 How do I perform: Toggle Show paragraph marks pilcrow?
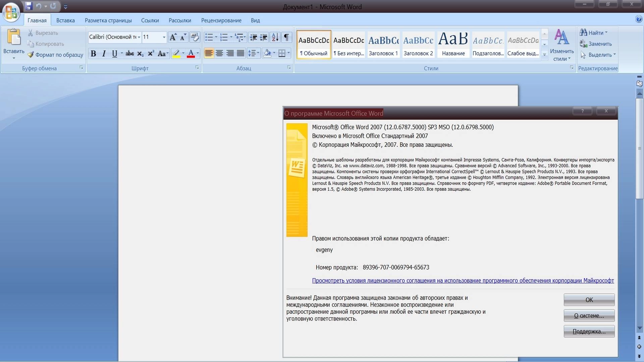[286, 37]
